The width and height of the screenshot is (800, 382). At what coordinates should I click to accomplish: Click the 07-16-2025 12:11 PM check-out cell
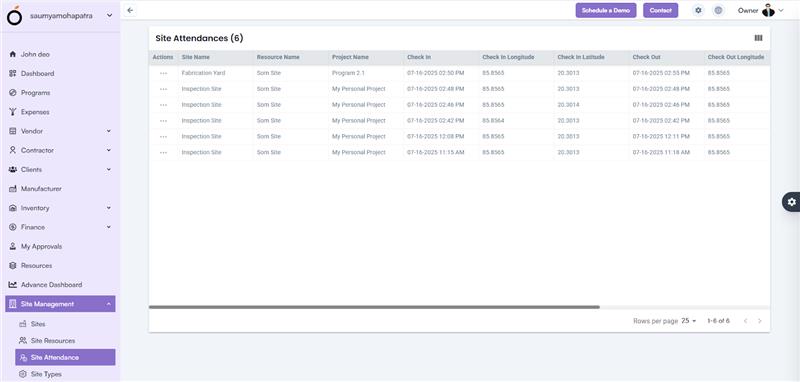coord(661,137)
